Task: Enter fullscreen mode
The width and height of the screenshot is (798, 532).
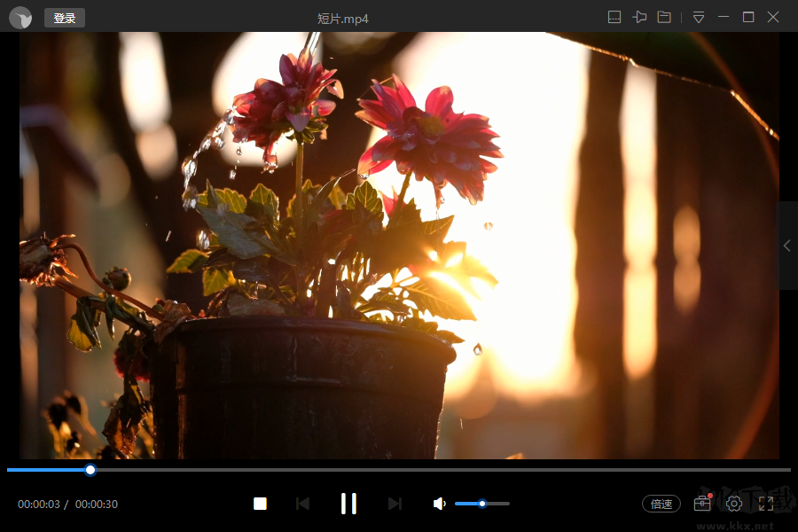Action: [x=766, y=504]
